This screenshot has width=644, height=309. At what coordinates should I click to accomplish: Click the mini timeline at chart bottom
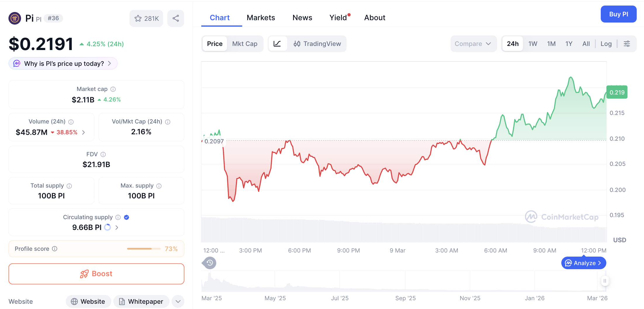403,281
